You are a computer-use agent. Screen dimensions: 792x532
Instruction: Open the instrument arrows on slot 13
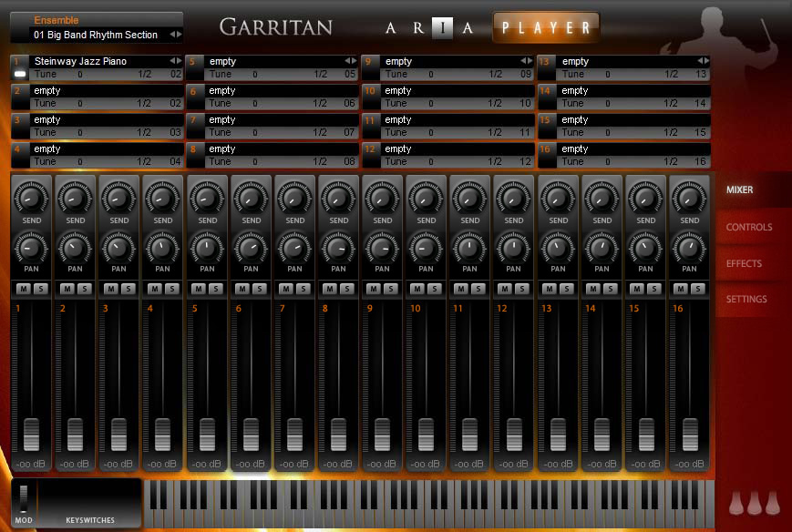tap(703, 61)
